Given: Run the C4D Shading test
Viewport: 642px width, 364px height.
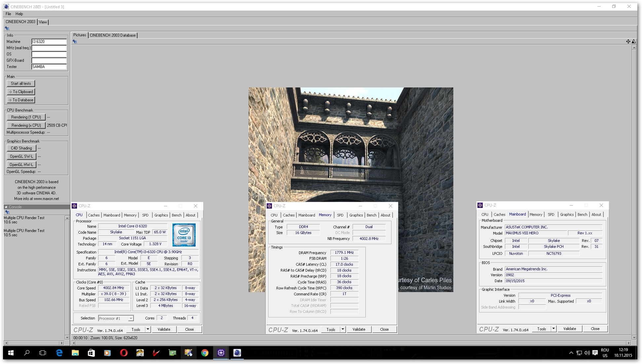Looking at the screenshot, I should [x=21, y=148].
